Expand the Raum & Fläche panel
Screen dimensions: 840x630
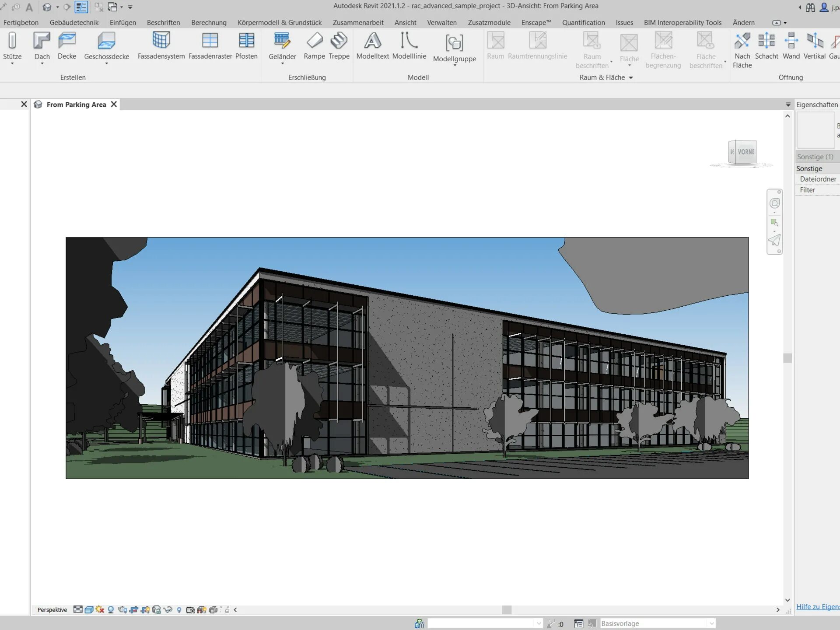[630, 77]
